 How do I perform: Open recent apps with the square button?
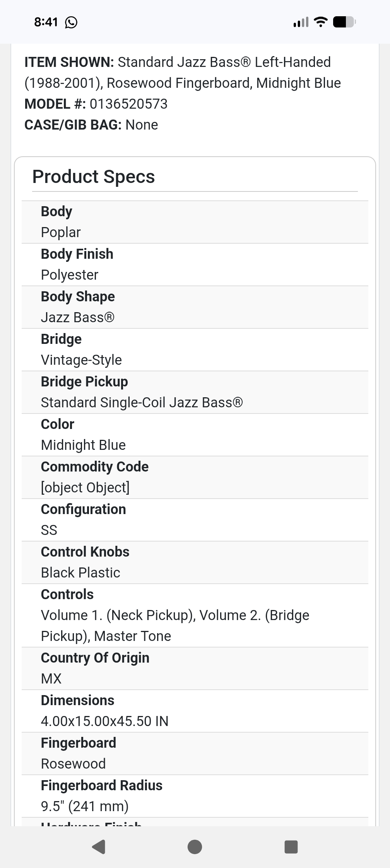click(291, 846)
